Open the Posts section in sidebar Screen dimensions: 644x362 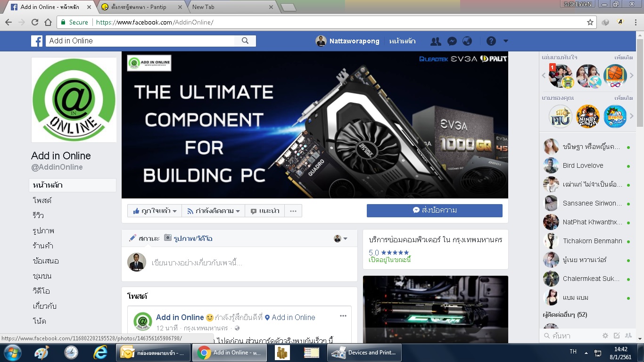click(42, 200)
